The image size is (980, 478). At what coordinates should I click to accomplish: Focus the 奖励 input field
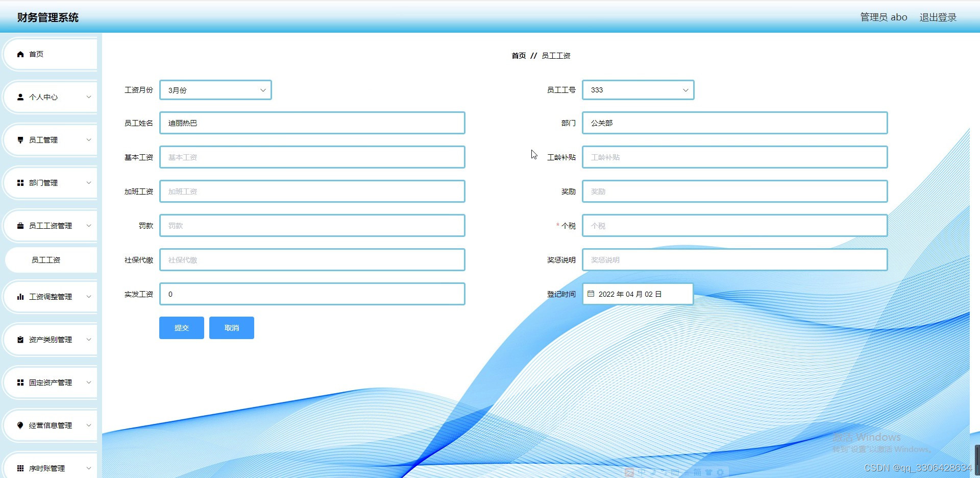735,192
